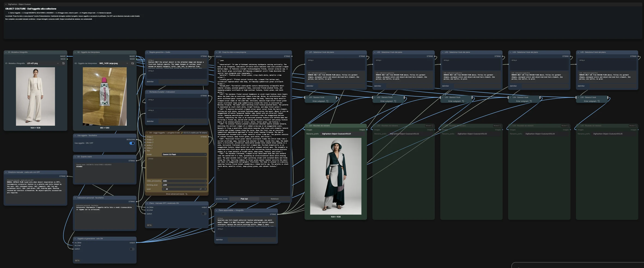The width and height of the screenshot is (644, 268).
Task: Click Enter subgraph label on L04 Genera il look
Action: (x=522, y=101)
